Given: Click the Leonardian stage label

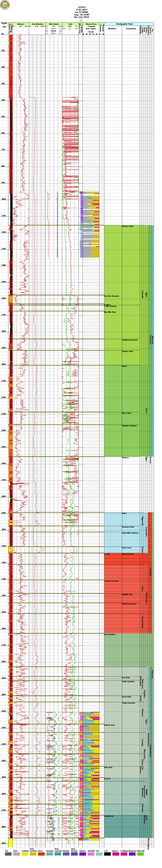Looking at the screenshot, I should pos(146,532).
